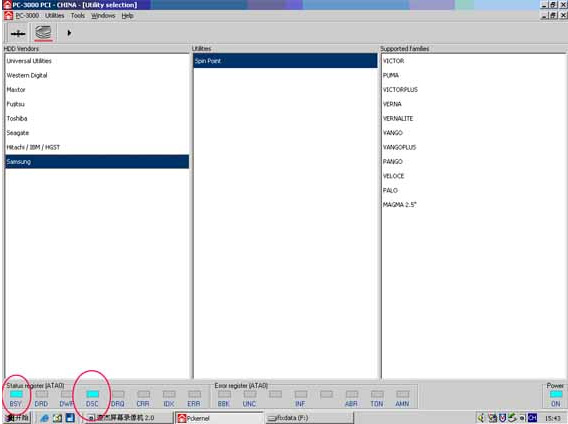Screen dimensions: 568x424
Task: Click the save disk quick launch icon
Action: pyautogui.click(x=70, y=418)
